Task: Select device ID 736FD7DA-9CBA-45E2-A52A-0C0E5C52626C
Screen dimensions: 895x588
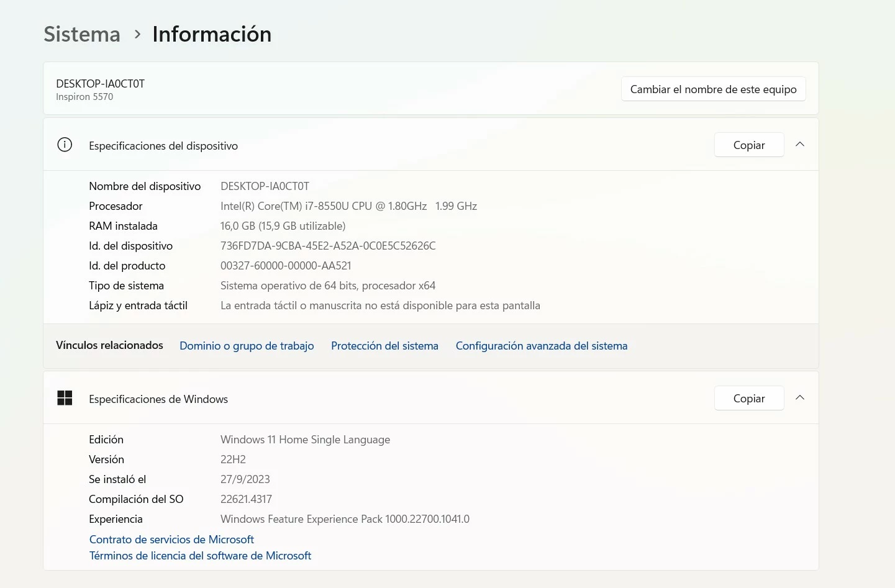Action: click(x=328, y=246)
